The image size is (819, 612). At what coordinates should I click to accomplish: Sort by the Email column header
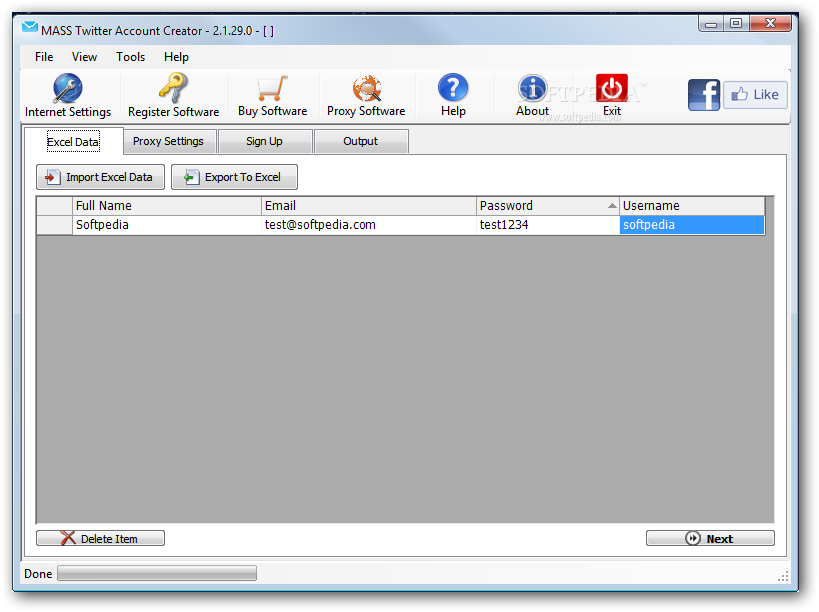pyautogui.click(x=369, y=206)
